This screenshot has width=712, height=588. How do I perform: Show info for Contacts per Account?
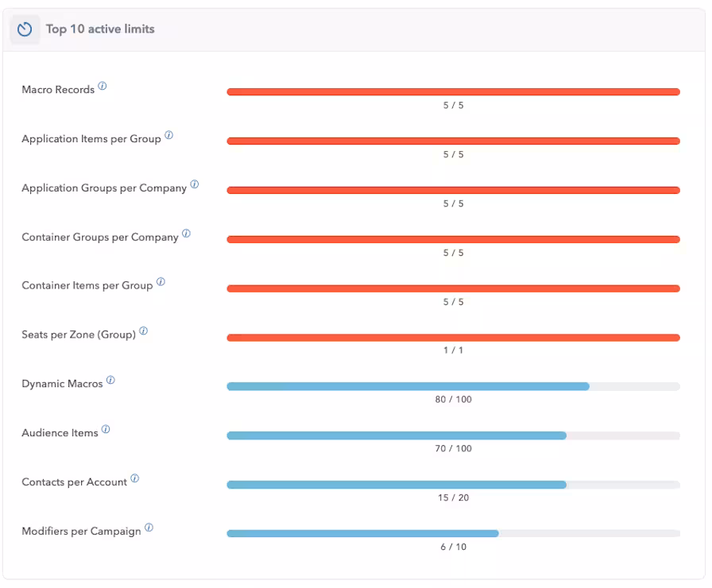pyautogui.click(x=135, y=479)
